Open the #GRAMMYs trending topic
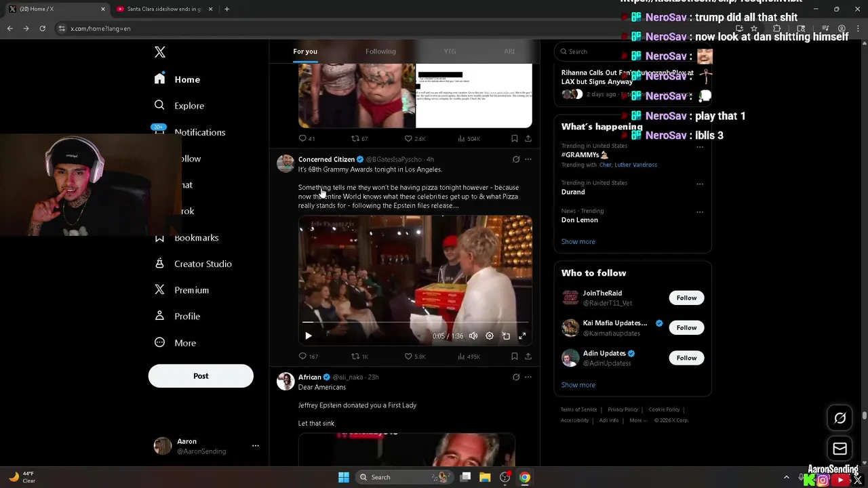868x488 pixels. pyautogui.click(x=585, y=155)
